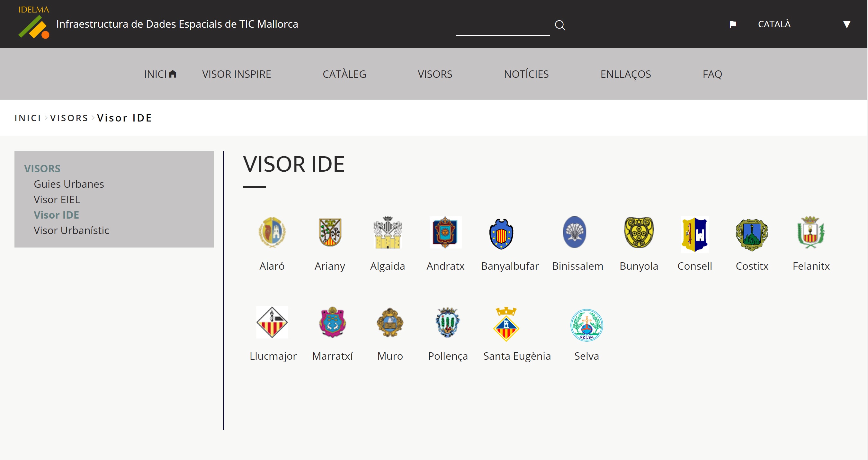Screen dimensions: 868x460
Task: Expand the CATALÀ language dropdown arrow
Action: 846,24
